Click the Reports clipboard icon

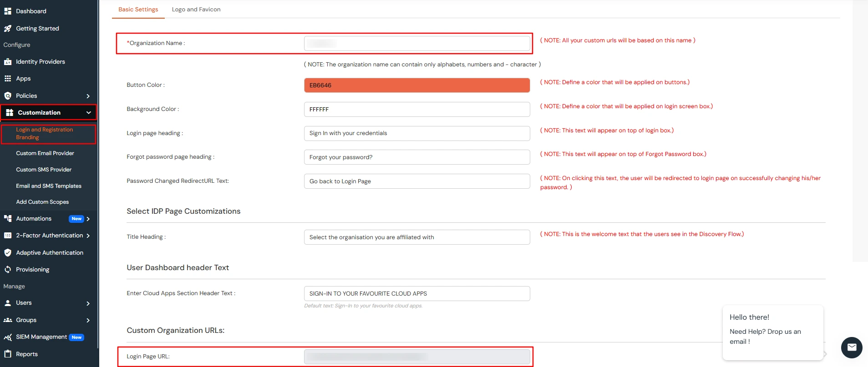(x=8, y=354)
